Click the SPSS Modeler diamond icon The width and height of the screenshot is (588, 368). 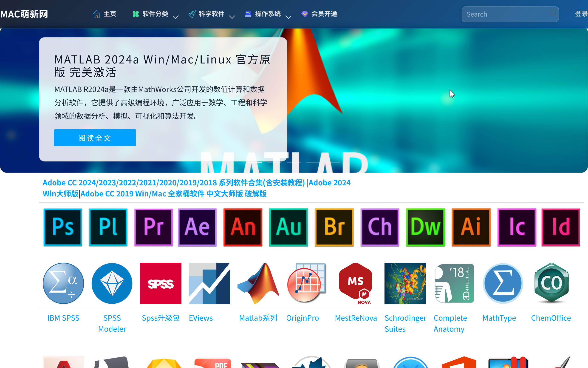pos(112,283)
